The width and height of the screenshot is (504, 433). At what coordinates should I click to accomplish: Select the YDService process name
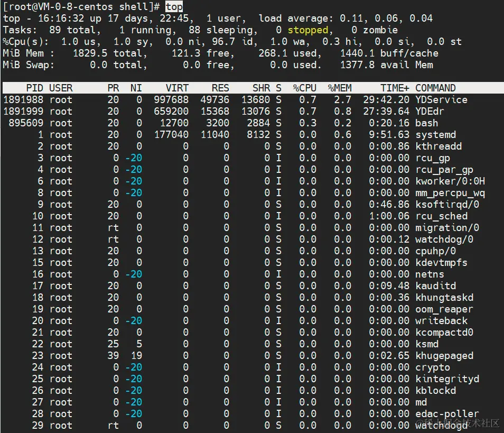[x=441, y=100]
